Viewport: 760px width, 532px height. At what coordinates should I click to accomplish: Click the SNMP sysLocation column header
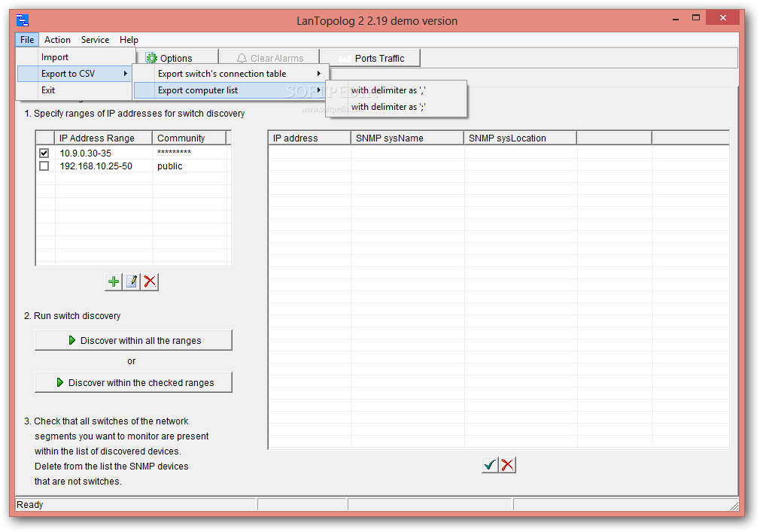pyautogui.click(x=520, y=138)
